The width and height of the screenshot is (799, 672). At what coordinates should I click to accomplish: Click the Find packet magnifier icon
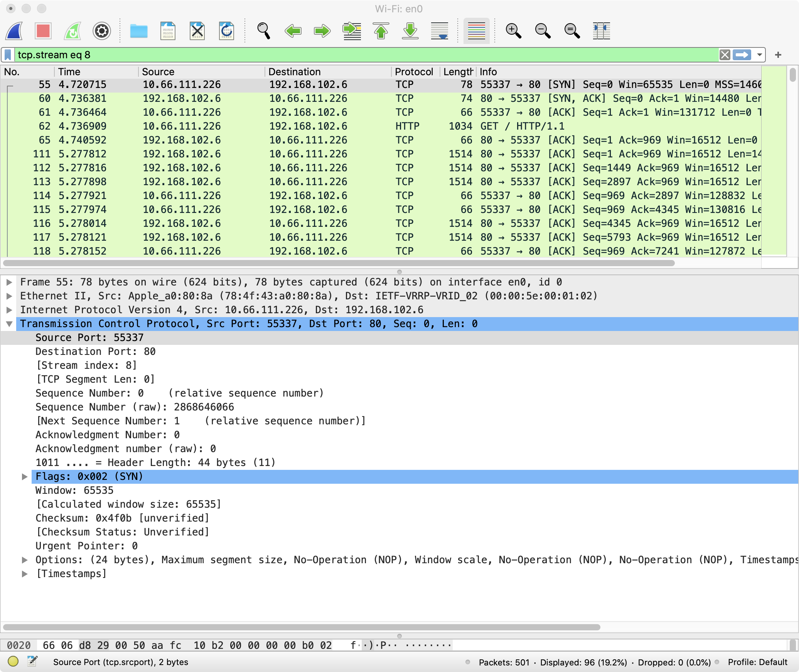[x=264, y=31]
